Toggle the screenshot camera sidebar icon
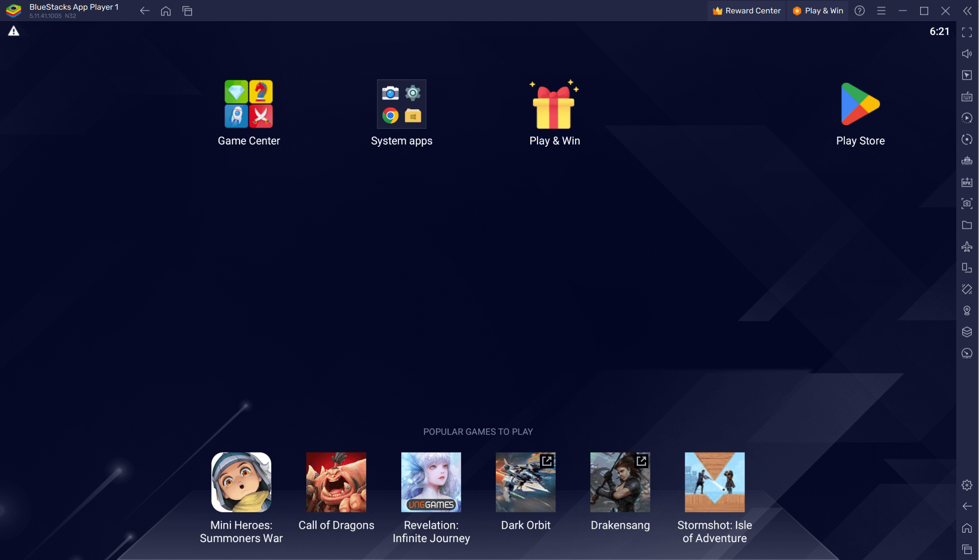This screenshot has height=560, width=979. point(967,203)
